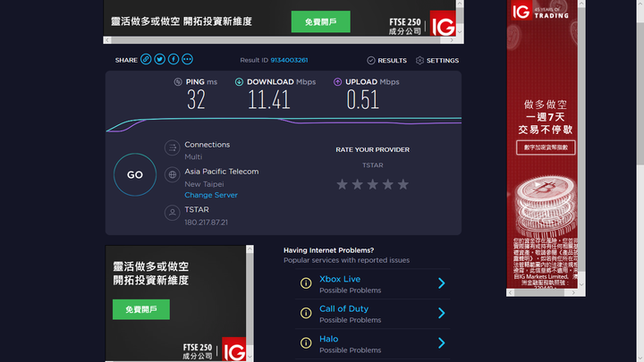644x362 pixels.
Task: Click green button in top banner ad
Action: [x=321, y=21]
